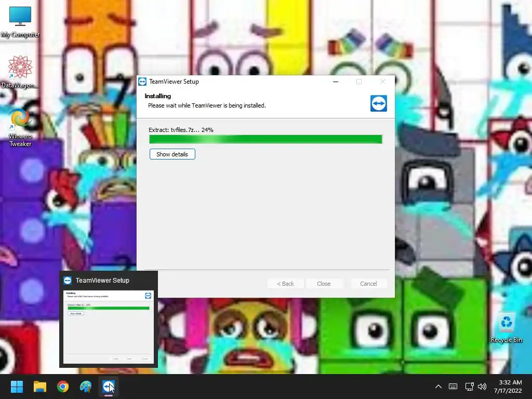This screenshot has width=532, height=399.
Task: Click the network status tray icon
Action: click(x=469, y=387)
